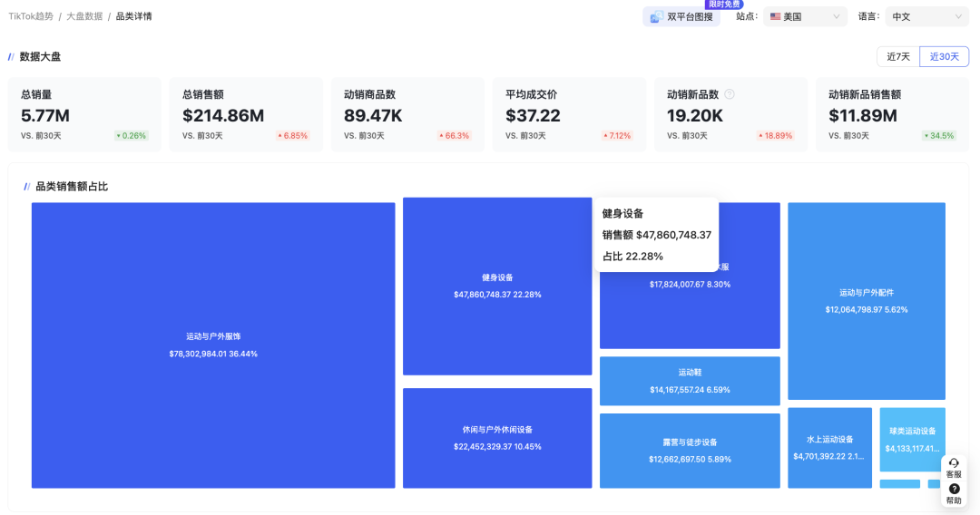The image size is (980, 515).
Task: Click the US flag icon in site selector
Action: coord(775,17)
